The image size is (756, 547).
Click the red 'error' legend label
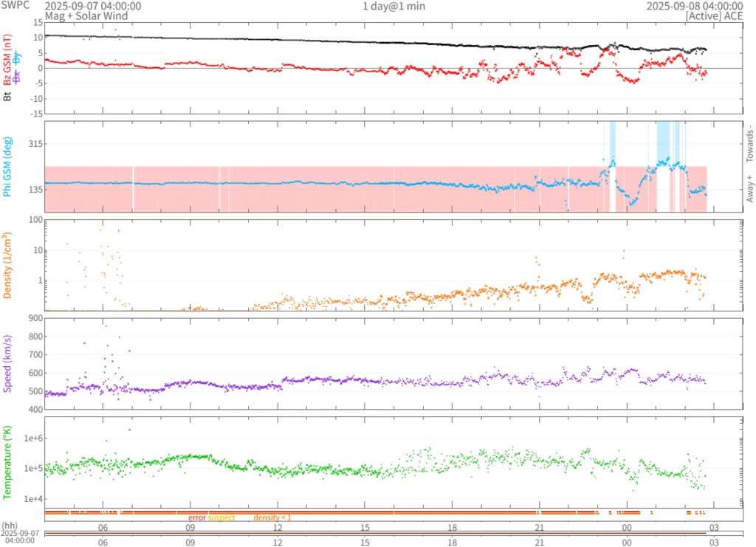pyautogui.click(x=196, y=517)
